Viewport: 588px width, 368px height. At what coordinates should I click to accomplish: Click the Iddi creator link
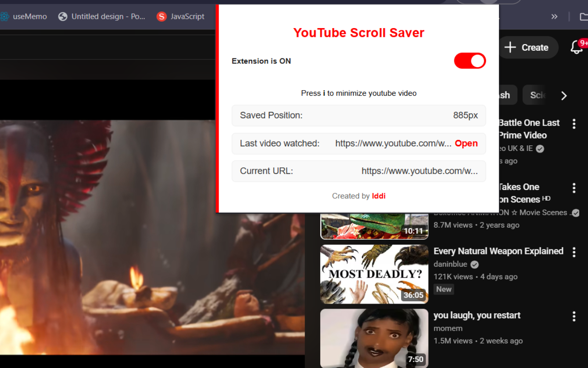click(379, 195)
